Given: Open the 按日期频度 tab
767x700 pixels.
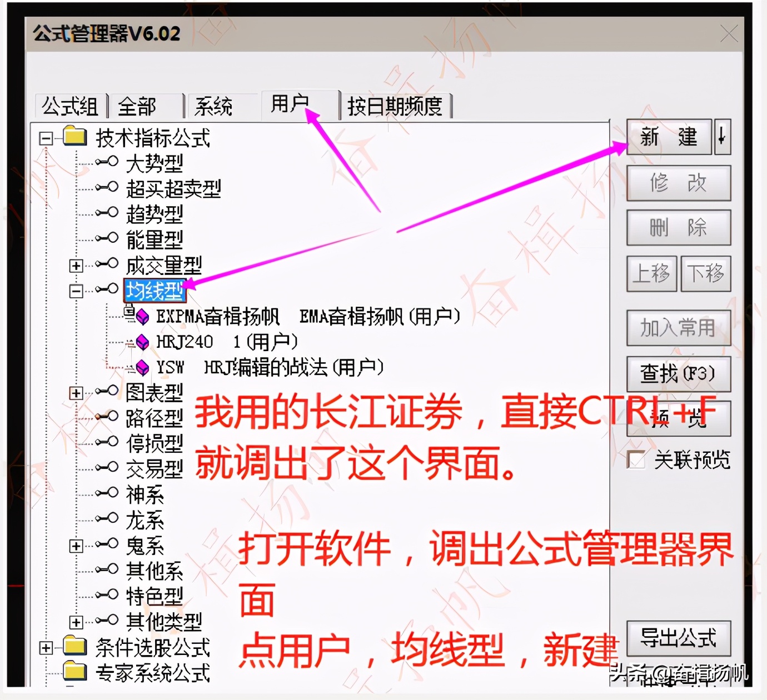Looking at the screenshot, I should [396, 106].
